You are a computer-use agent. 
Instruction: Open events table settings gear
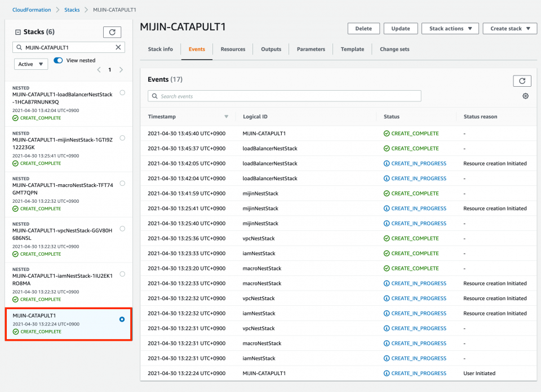[x=525, y=96]
